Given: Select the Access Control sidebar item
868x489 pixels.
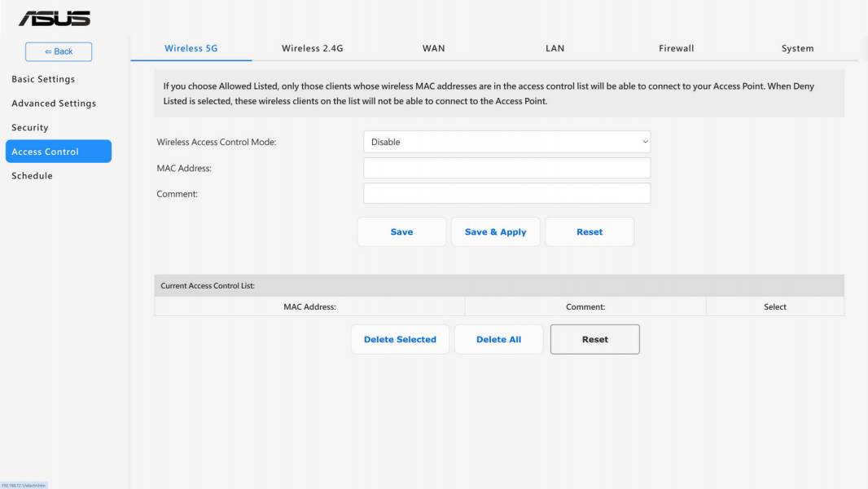Looking at the screenshot, I should click(x=59, y=152).
